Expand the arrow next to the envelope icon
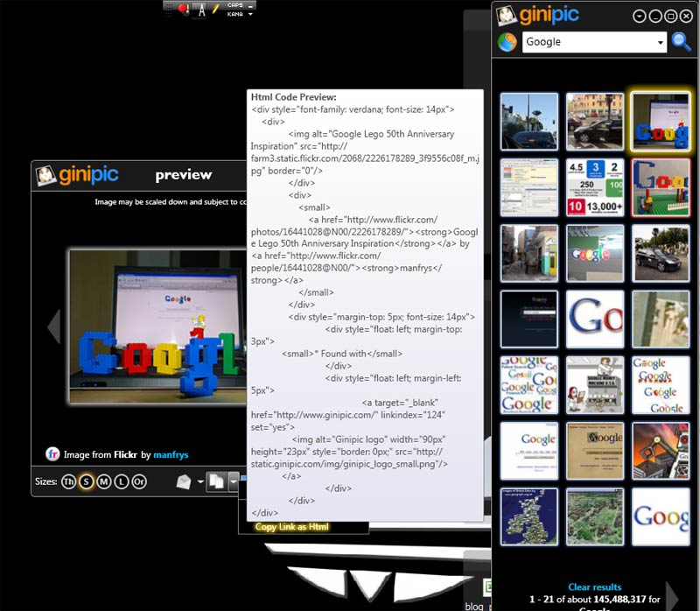The image size is (700, 611). pos(200,481)
